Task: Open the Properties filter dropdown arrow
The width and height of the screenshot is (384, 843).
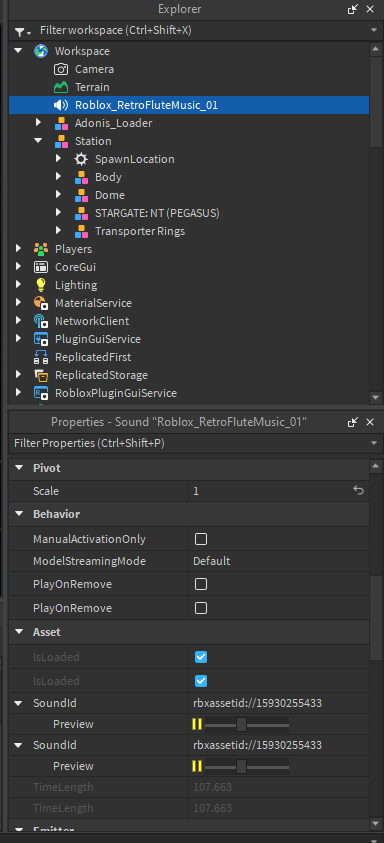Action: tap(374, 444)
